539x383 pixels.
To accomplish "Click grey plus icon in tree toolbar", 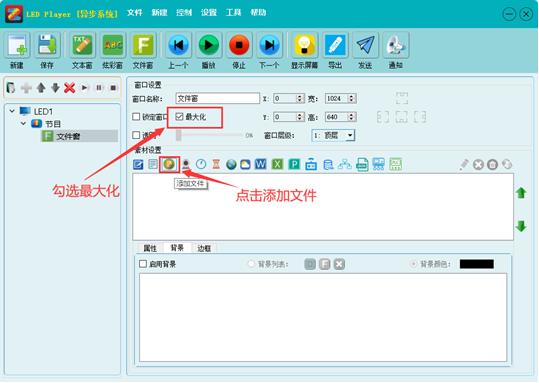I will 26,88.
